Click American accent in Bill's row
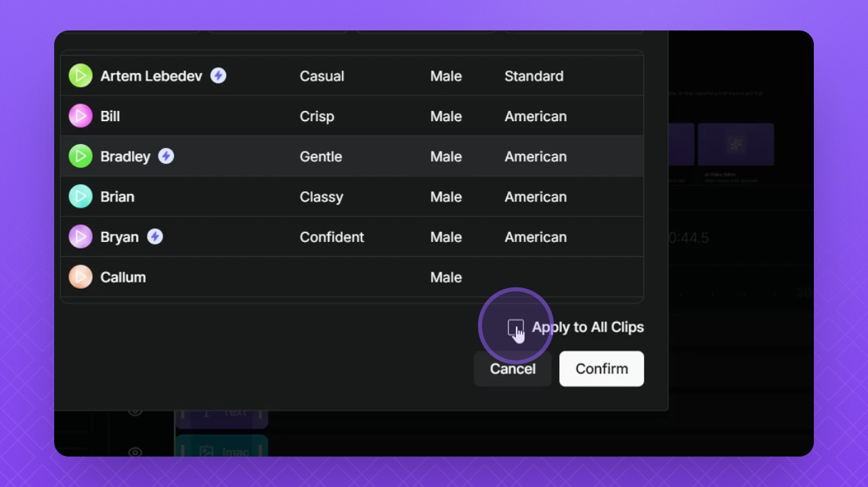Image resolution: width=868 pixels, height=487 pixels. point(536,116)
